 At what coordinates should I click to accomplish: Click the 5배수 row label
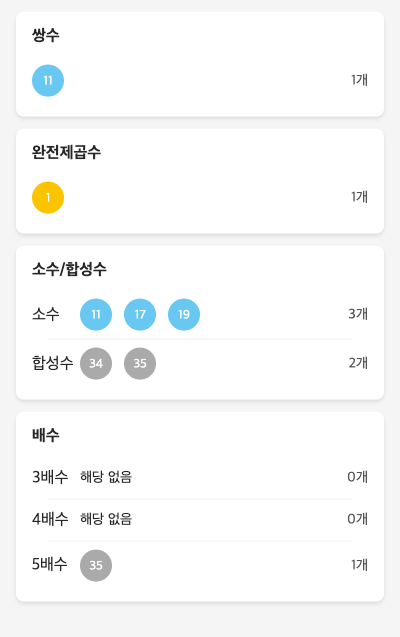pyautogui.click(x=50, y=564)
